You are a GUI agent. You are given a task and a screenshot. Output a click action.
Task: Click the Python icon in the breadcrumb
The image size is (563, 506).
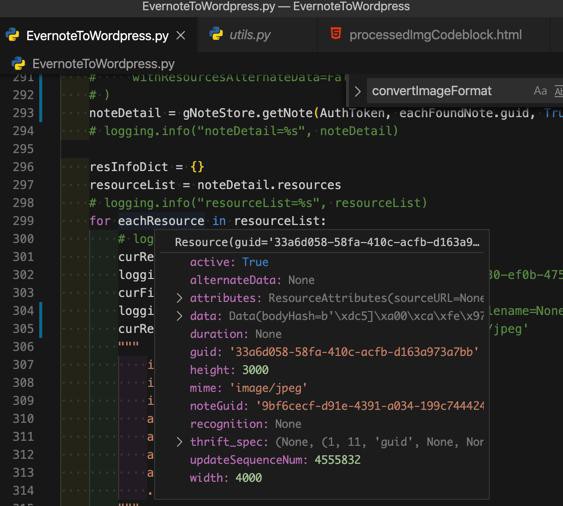point(18,64)
